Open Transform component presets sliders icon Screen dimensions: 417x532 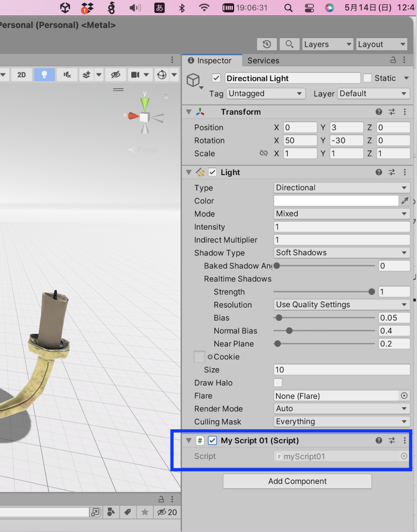coord(392,112)
